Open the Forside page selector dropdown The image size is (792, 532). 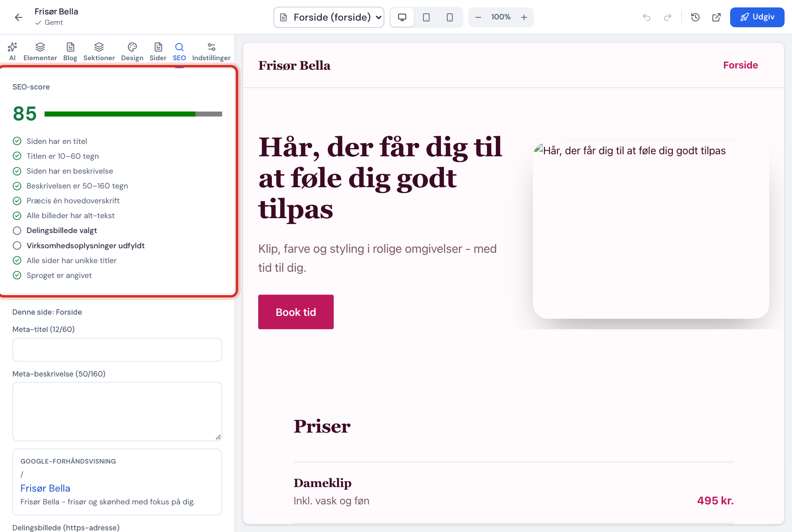(329, 17)
